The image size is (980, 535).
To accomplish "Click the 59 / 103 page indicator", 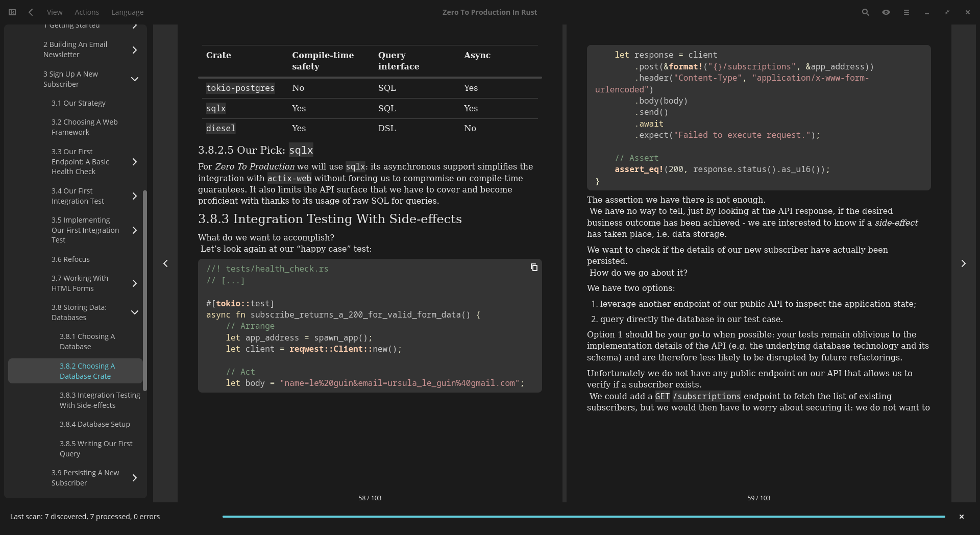I will tap(758, 498).
